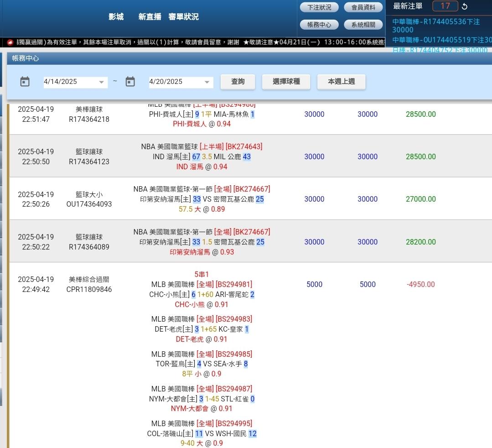Open the end date calendar icon

click(130, 82)
